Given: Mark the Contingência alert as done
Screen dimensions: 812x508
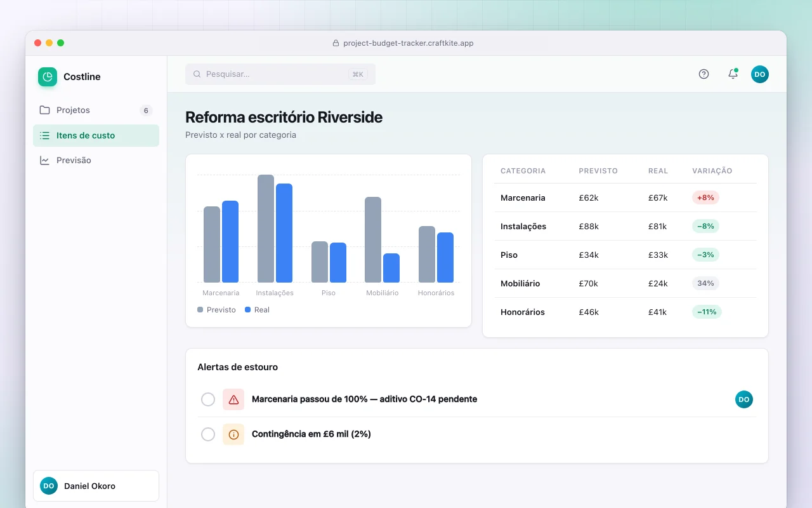Looking at the screenshot, I should 208,434.
